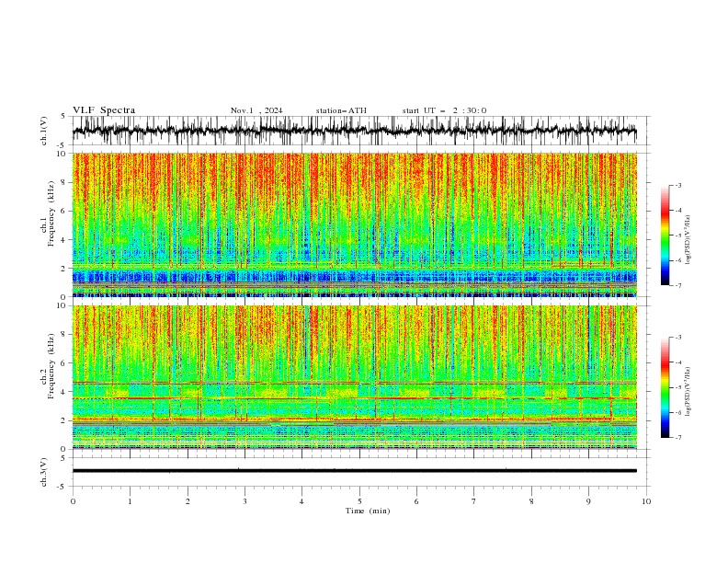Click the 'VLF Spectra' plot title
The width and height of the screenshot is (728, 563).
click(104, 110)
